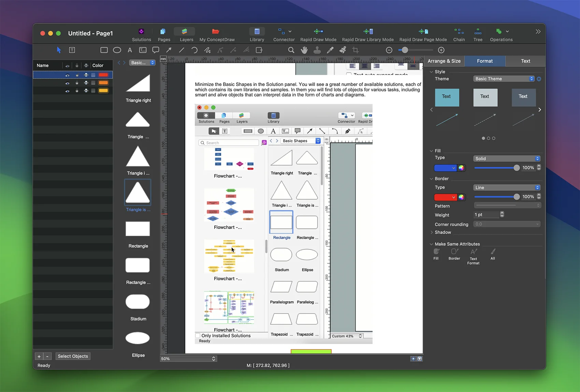Open theme settings gear icon
The height and width of the screenshot is (392, 580).
[x=539, y=79]
